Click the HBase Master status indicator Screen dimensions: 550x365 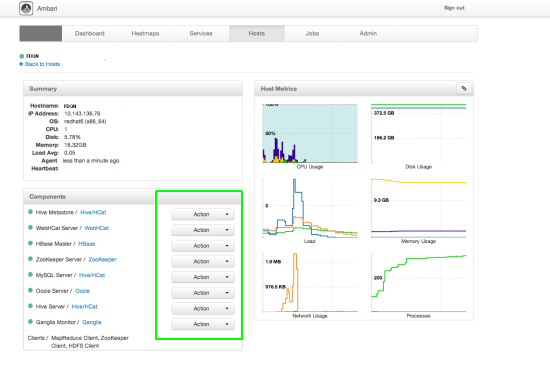point(30,243)
